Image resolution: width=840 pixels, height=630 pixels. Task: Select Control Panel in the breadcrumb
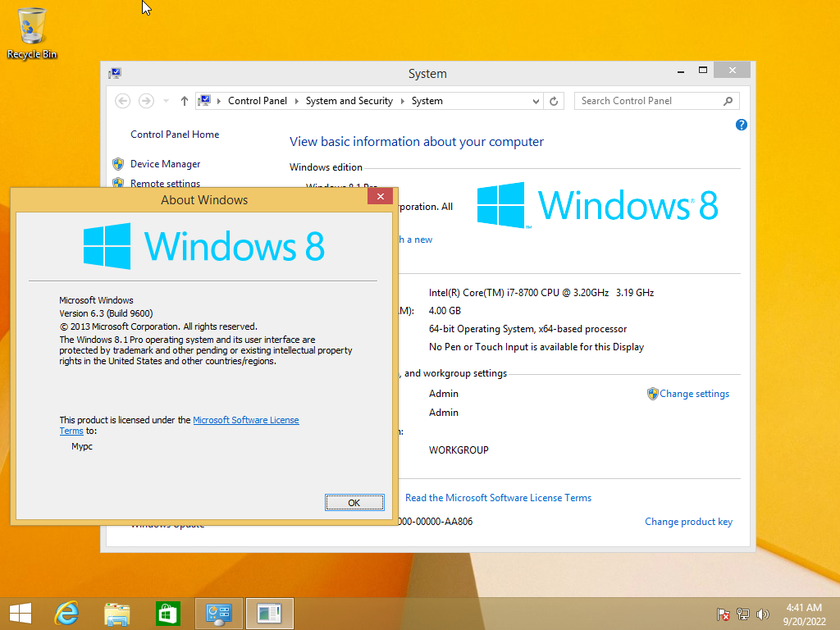(258, 101)
